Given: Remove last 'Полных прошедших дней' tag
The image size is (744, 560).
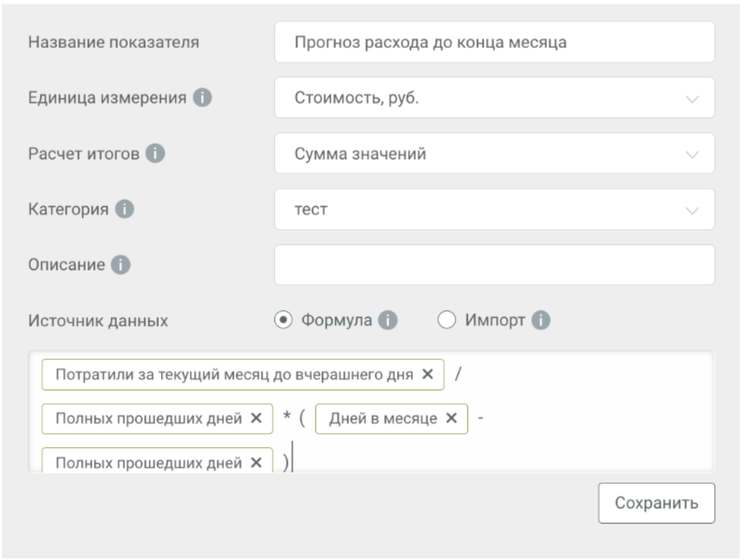Looking at the screenshot, I should pyautogui.click(x=256, y=463).
